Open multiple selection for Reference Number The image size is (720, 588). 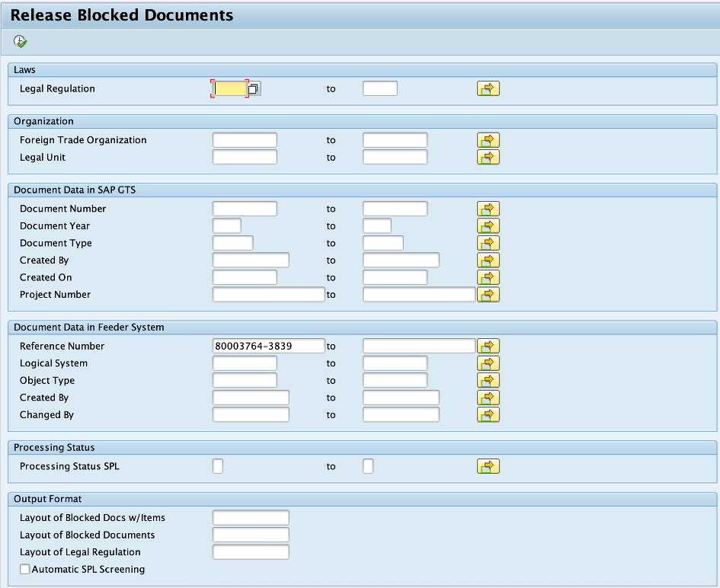488,346
